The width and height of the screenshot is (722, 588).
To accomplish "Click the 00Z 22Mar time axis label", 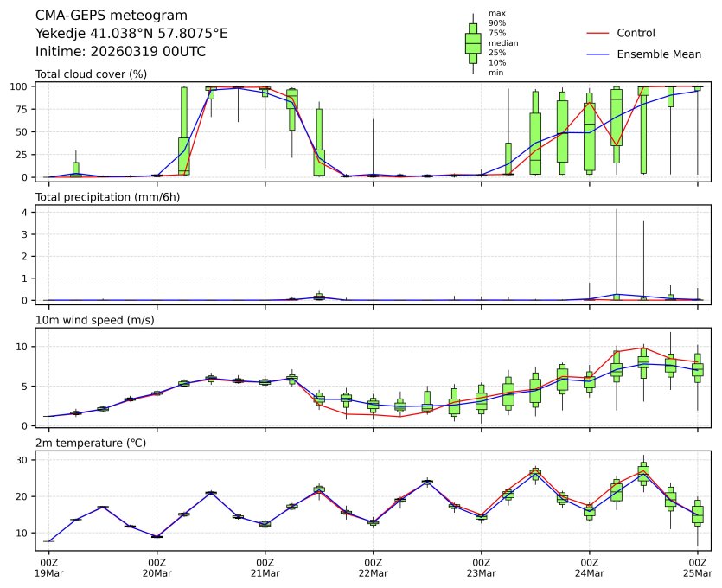I will pyautogui.click(x=373, y=567).
